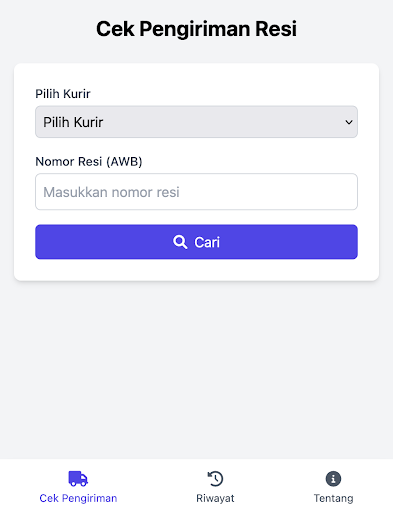The height and width of the screenshot is (512, 393).
Task: Click the truck icon in bottom navigation
Action: pos(78,479)
